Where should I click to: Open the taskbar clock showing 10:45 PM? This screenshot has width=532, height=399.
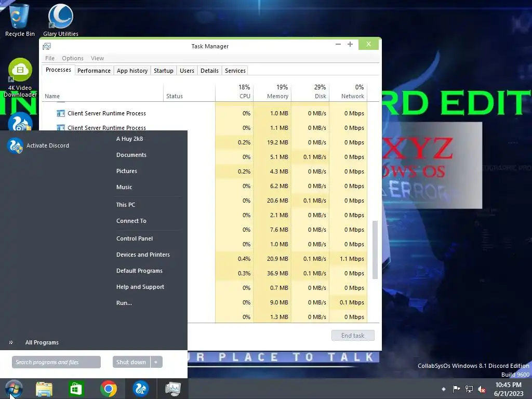pos(508,389)
